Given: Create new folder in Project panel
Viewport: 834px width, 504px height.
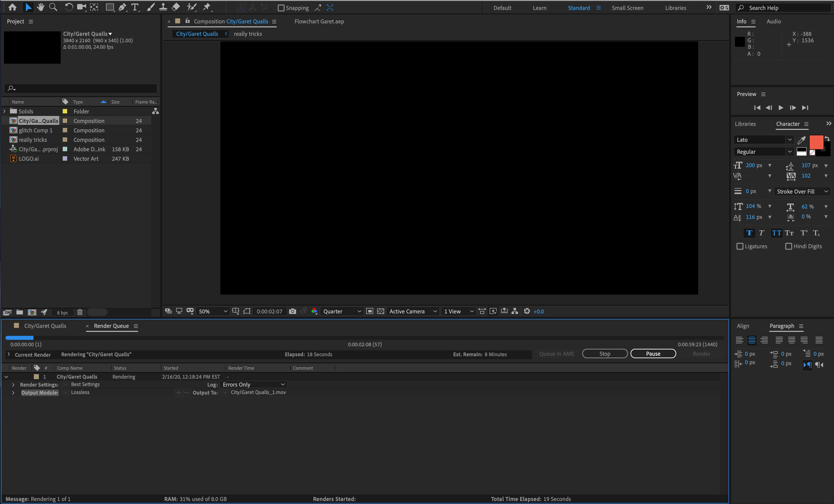Looking at the screenshot, I should click(20, 312).
